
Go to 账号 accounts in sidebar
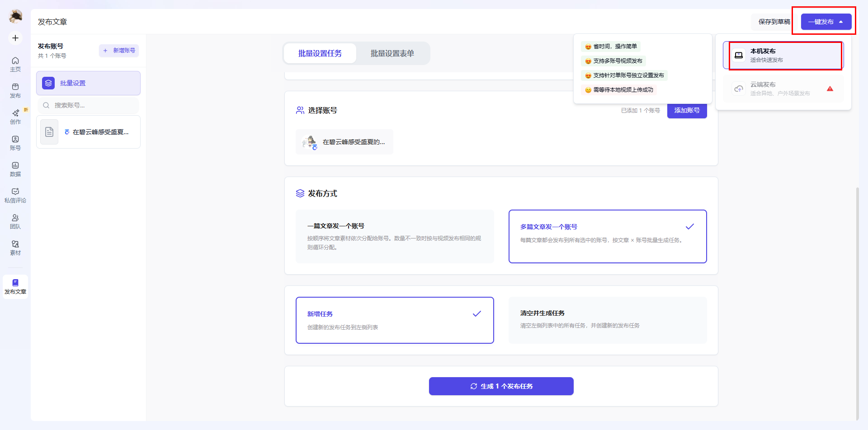15,143
